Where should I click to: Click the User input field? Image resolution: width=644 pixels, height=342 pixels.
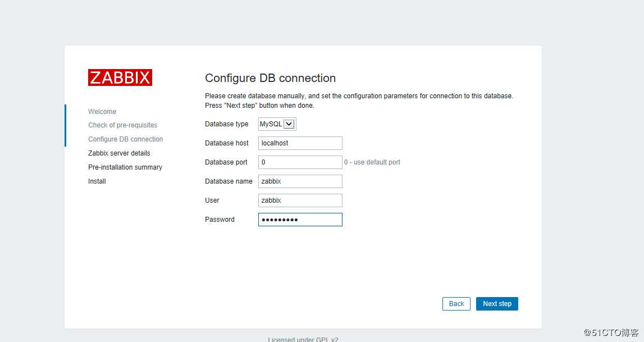(x=300, y=200)
